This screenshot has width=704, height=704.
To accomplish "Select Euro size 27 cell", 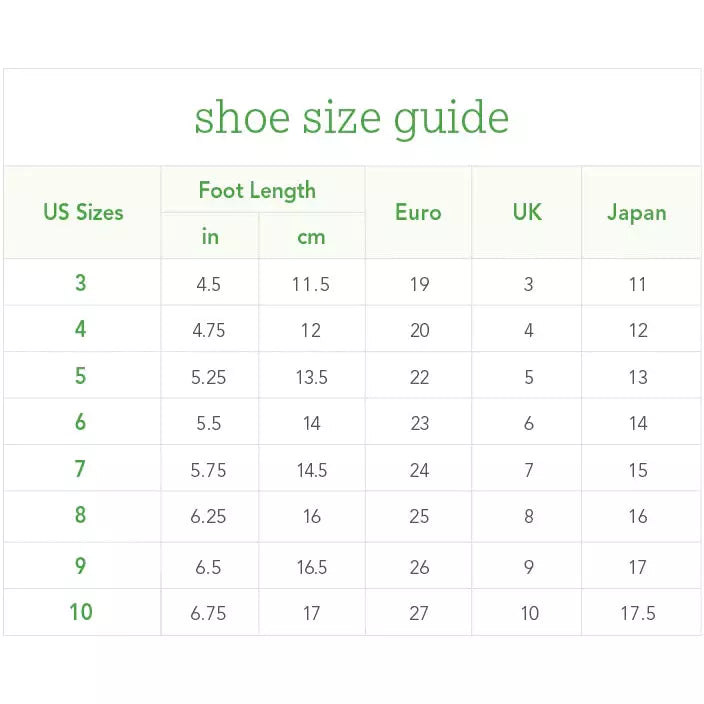I will tap(419, 613).
